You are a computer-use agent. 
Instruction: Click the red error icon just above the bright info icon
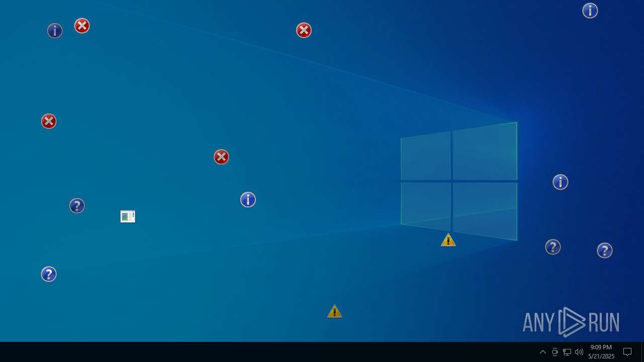[x=221, y=157]
